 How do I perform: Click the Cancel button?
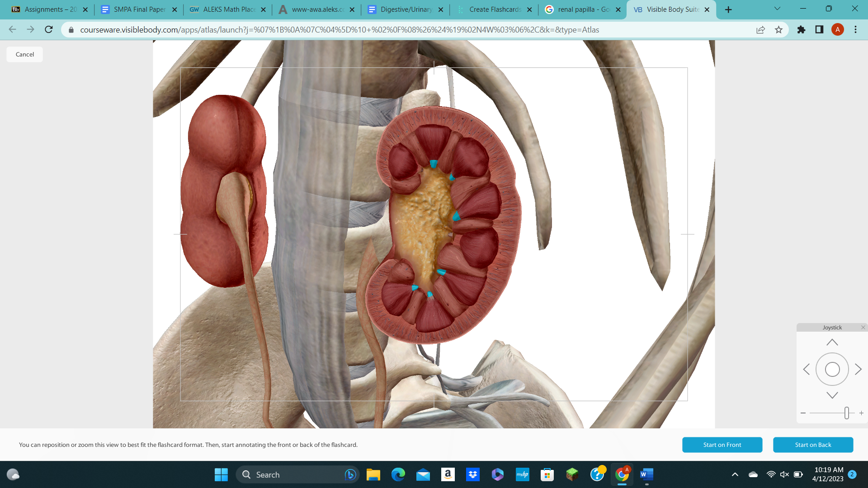(x=24, y=54)
